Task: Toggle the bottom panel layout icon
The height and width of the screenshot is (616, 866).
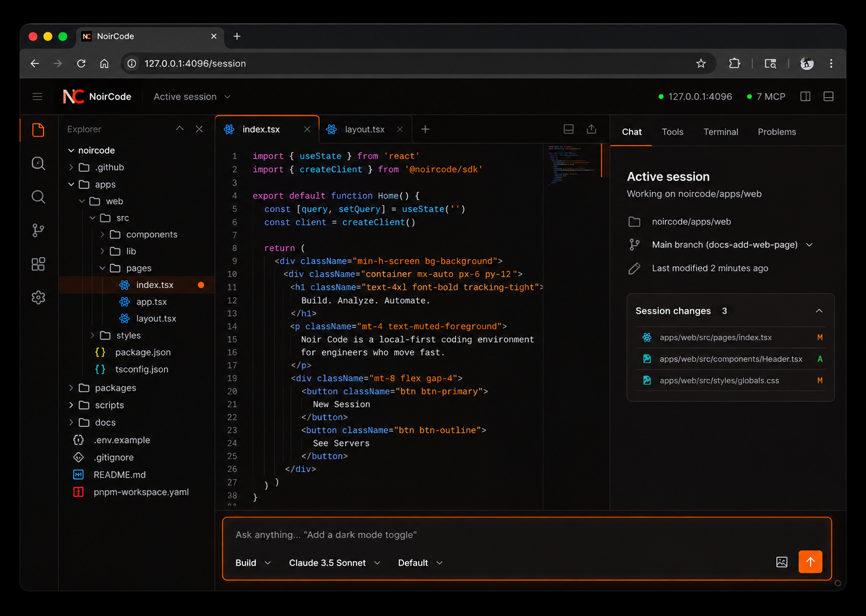Action: coord(829,97)
